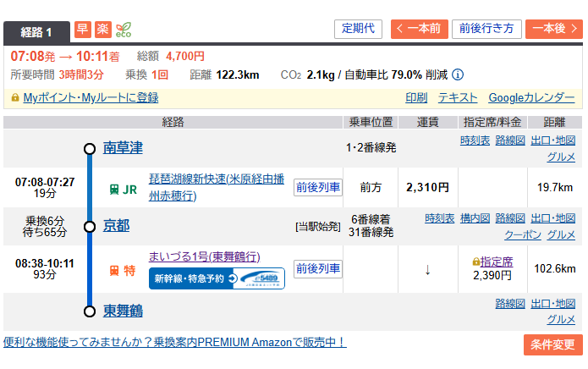
Task: Open グルメ for 京都
Action: pyautogui.click(x=561, y=234)
